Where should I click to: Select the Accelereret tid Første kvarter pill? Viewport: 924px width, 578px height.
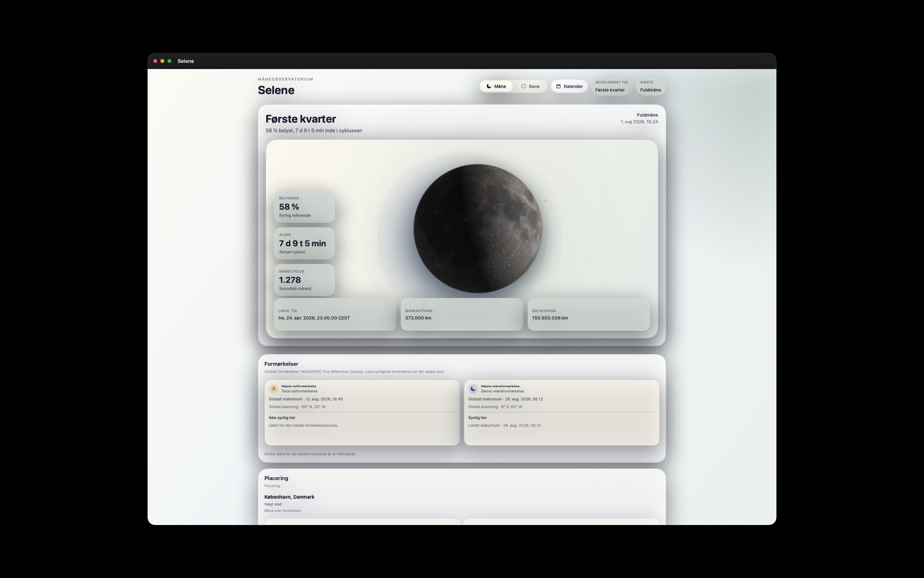coord(611,86)
